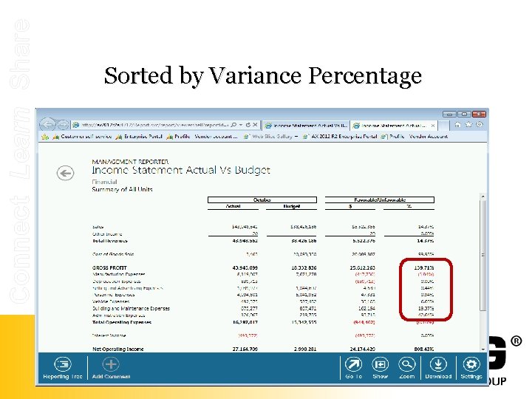Open the Show options
The height and width of the screenshot is (399, 532).
coord(380,368)
